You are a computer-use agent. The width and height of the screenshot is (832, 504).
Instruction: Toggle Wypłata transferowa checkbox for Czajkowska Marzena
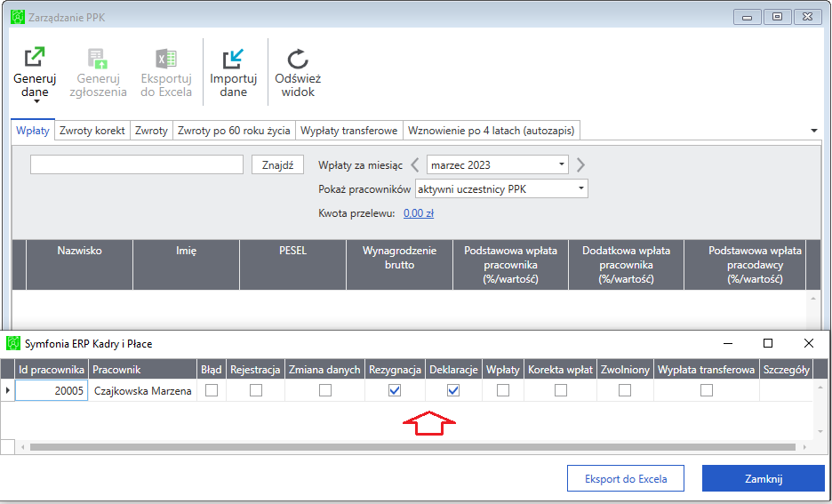coord(707,390)
